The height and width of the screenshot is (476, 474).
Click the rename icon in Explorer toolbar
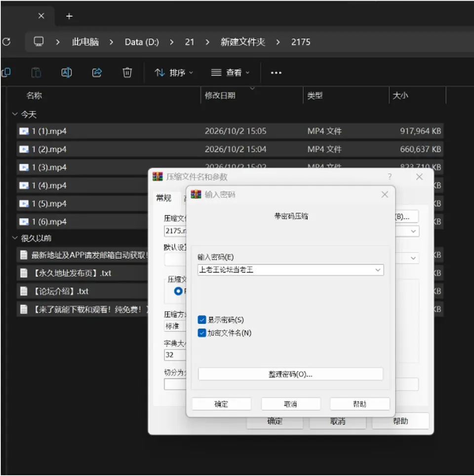click(x=67, y=73)
